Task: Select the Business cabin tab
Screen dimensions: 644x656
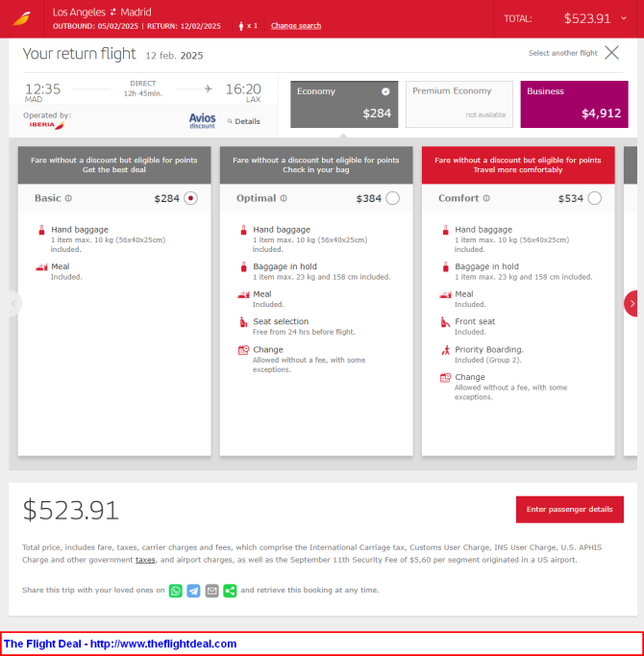Action: point(574,104)
